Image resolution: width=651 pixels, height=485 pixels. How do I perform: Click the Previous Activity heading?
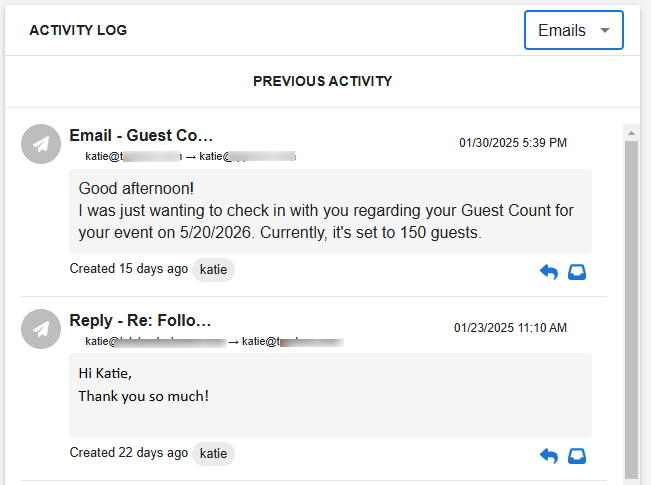(323, 81)
